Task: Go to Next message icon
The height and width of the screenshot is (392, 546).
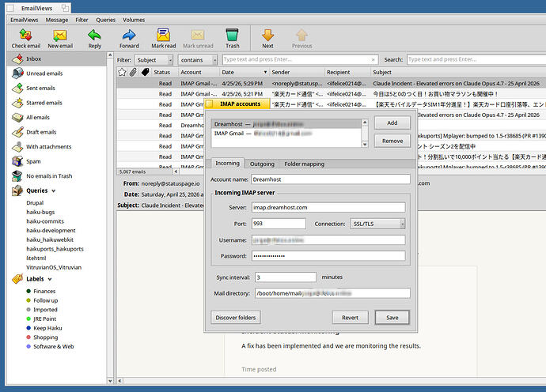Action: point(267,35)
